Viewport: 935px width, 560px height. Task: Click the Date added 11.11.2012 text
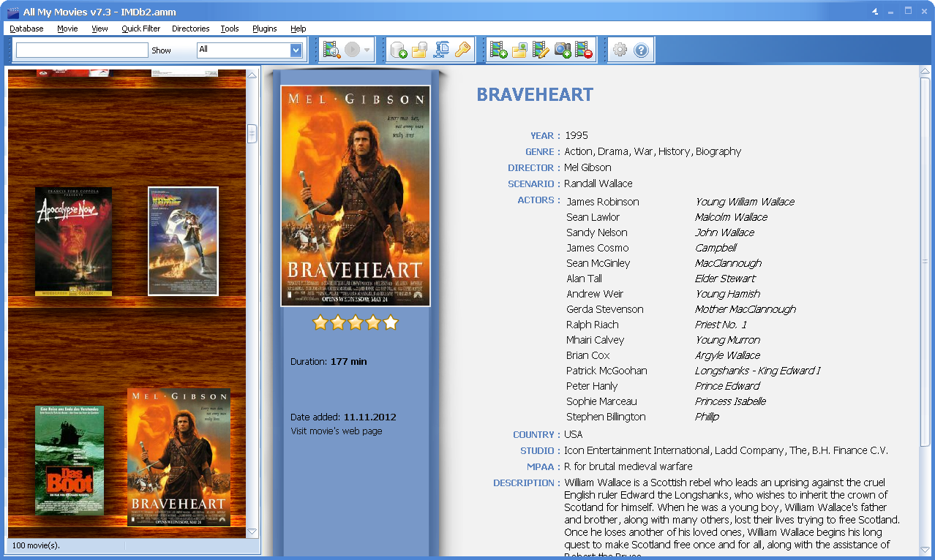pyautogui.click(x=343, y=417)
